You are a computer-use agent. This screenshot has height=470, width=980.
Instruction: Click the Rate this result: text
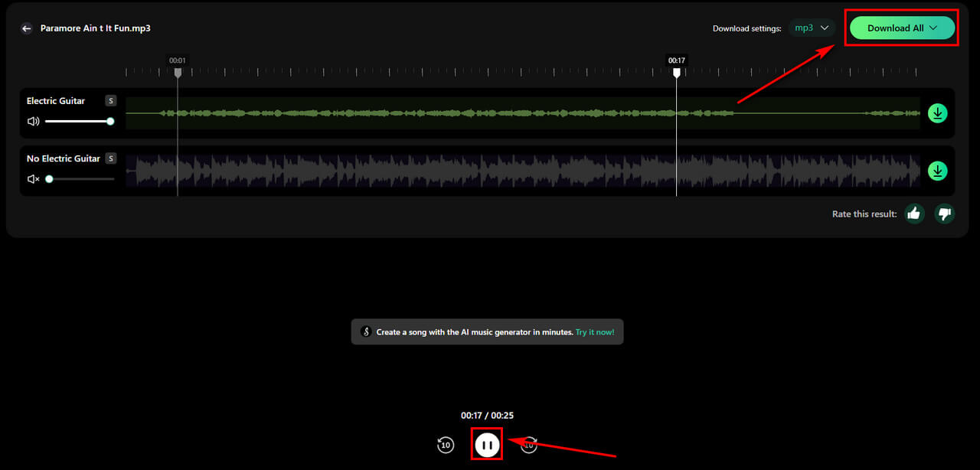pos(864,214)
